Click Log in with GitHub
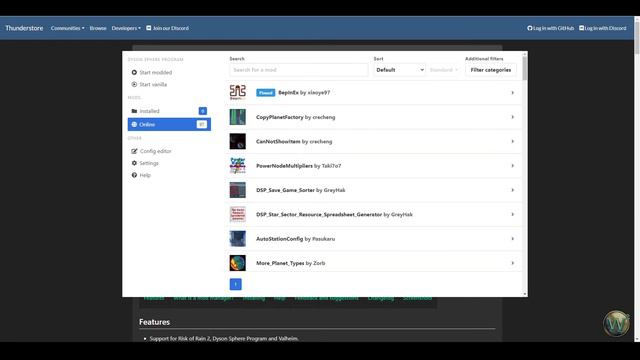This screenshot has height=360, width=640. point(550,28)
